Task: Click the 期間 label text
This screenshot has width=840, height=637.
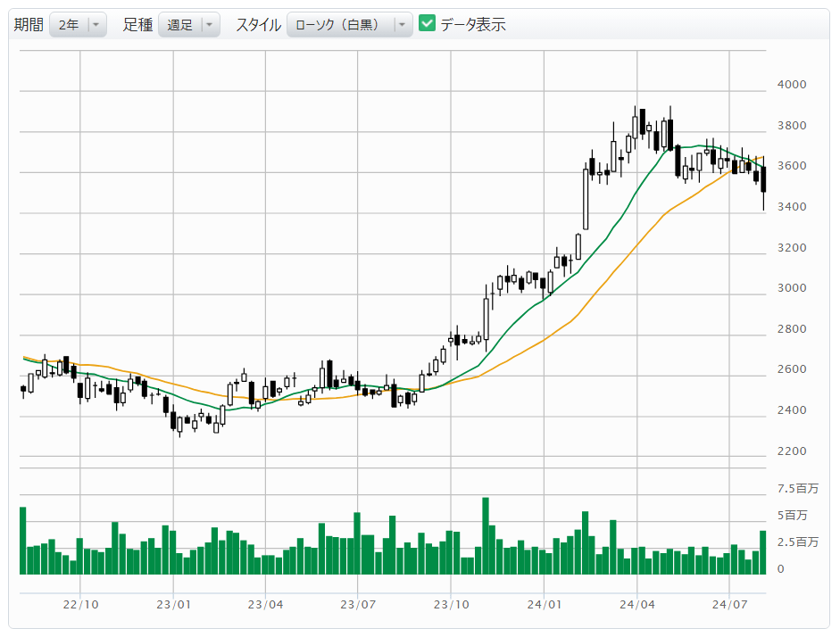Action: (x=29, y=25)
